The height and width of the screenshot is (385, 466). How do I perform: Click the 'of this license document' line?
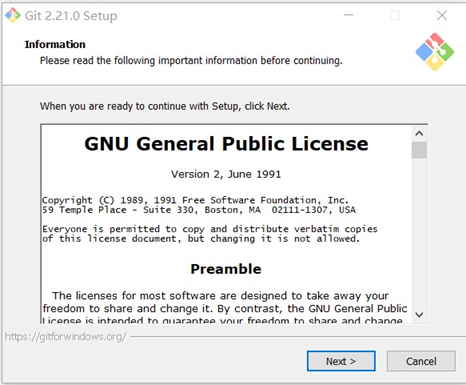(201, 239)
